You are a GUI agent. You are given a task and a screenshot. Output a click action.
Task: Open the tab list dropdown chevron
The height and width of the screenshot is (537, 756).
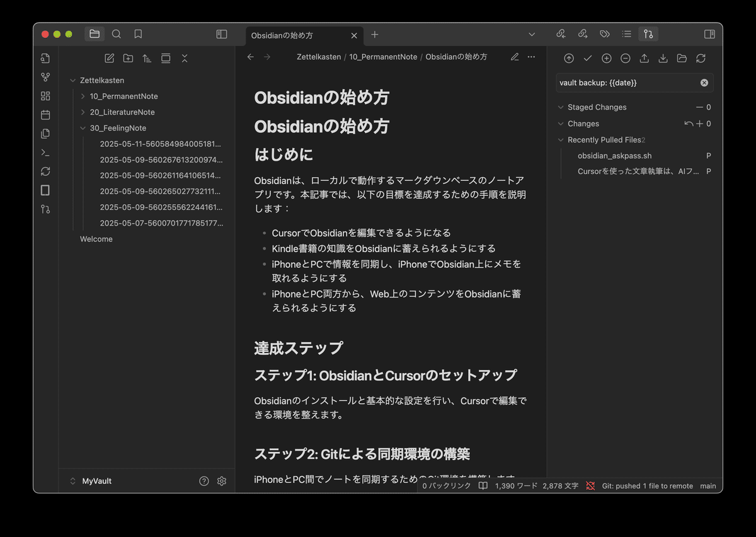pos(532,35)
